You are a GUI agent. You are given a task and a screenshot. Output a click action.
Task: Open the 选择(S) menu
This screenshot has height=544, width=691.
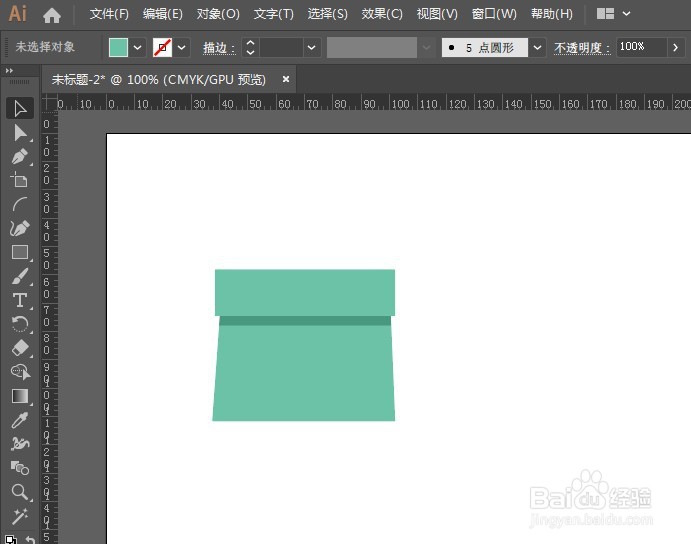327,14
